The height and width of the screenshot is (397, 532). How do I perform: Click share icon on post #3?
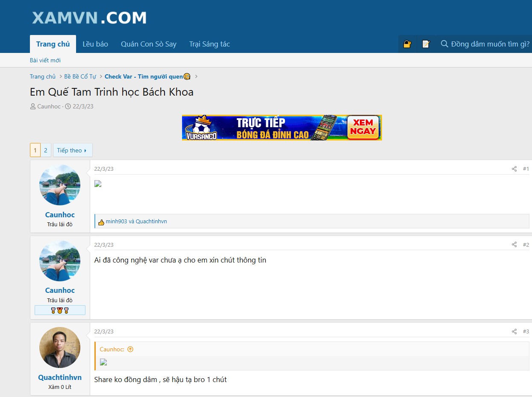[x=514, y=332]
